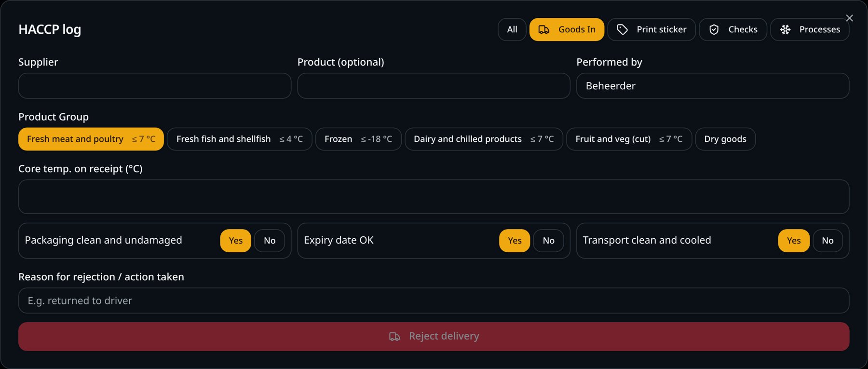868x369 pixels.
Task: Select Fresh meat and poultry group
Action: (91, 139)
